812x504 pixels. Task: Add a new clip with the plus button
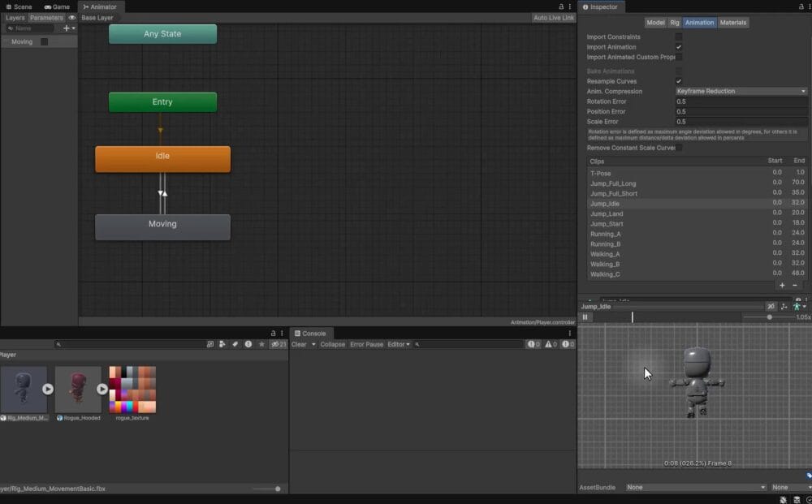[782, 286]
